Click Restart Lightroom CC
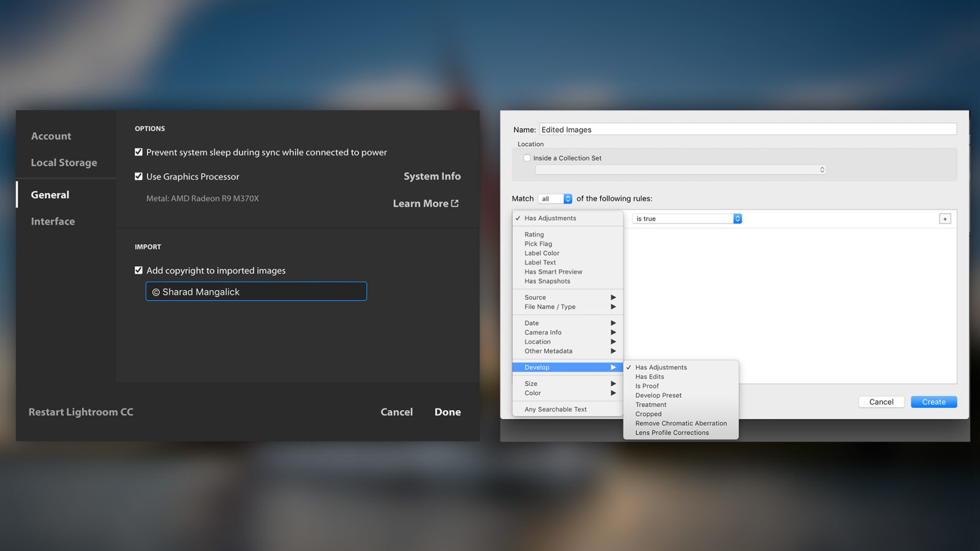Viewport: 980px width, 551px height. pyautogui.click(x=81, y=412)
